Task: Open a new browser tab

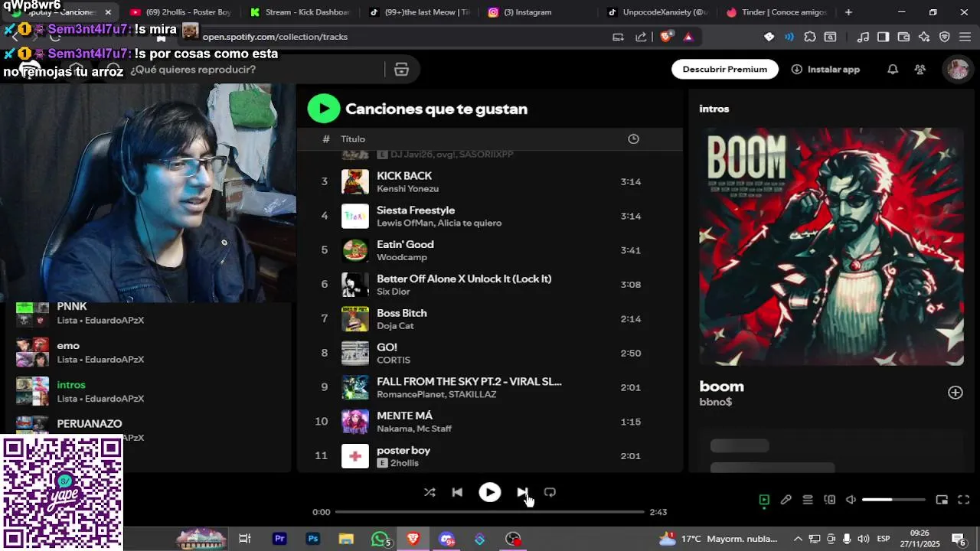Action: point(848,12)
